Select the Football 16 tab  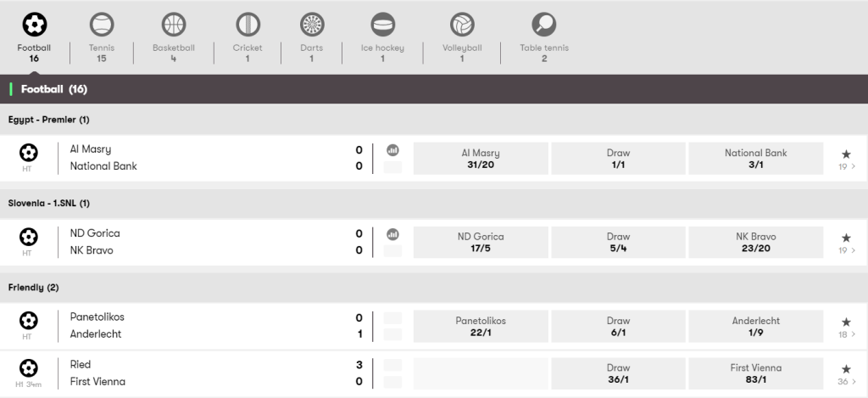(x=34, y=36)
